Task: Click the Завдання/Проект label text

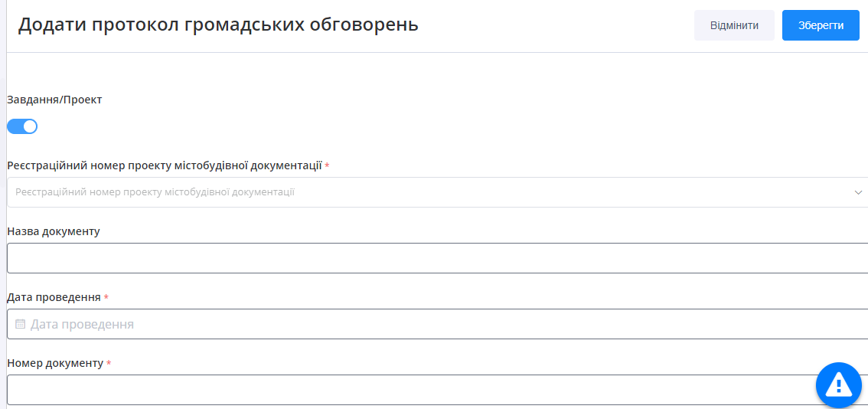Action: tap(54, 100)
